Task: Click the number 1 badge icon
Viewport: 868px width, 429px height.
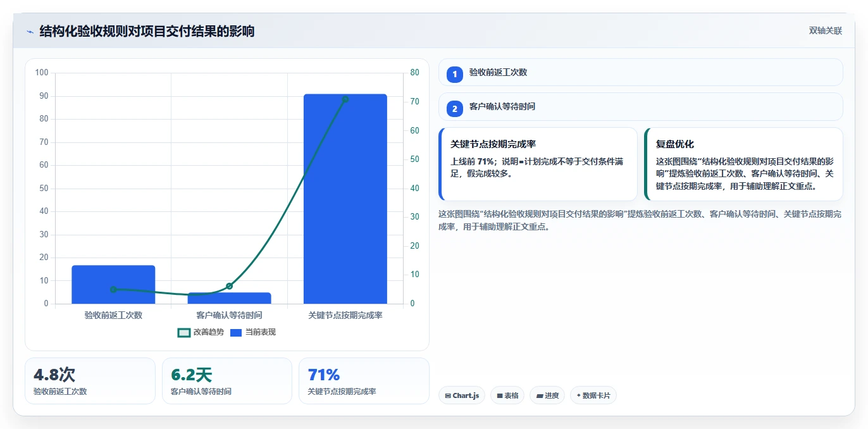Action: (454, 75)
